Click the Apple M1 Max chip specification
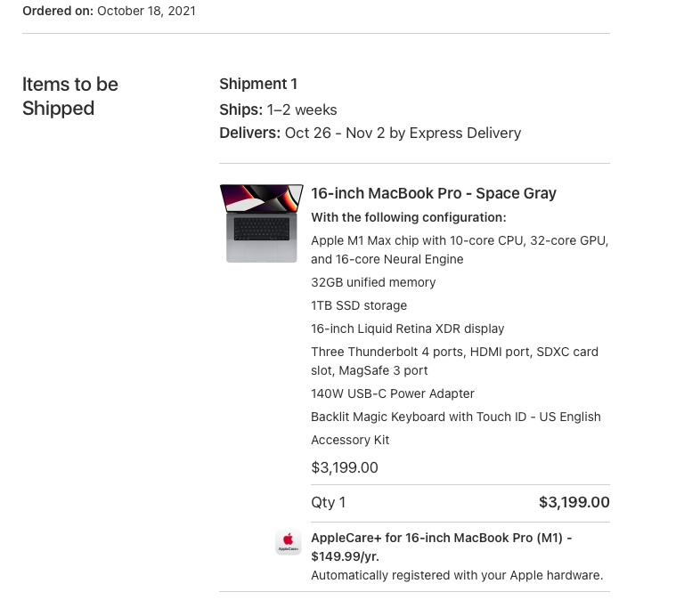This screenshot has height=616, width=684. 460,249
